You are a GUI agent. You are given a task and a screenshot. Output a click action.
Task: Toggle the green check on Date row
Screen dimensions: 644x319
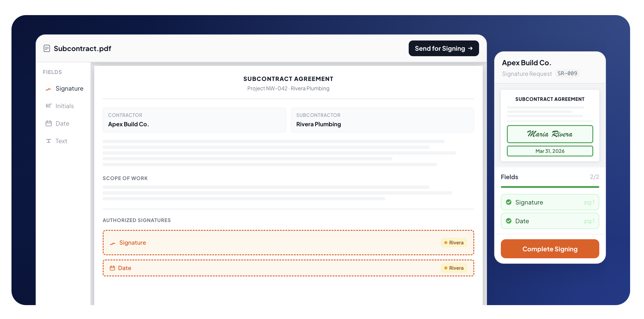(x=509, y=221)
